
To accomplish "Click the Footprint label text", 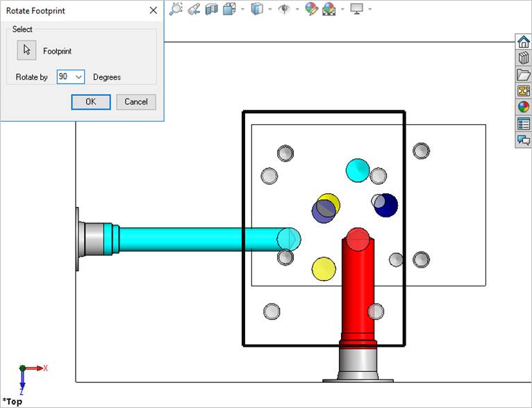I will pyautogui.click(x=58, y=51).
